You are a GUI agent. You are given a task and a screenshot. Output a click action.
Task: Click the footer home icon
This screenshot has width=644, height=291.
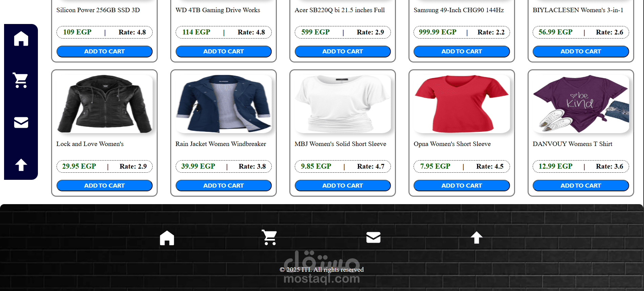tap(167, 238)
